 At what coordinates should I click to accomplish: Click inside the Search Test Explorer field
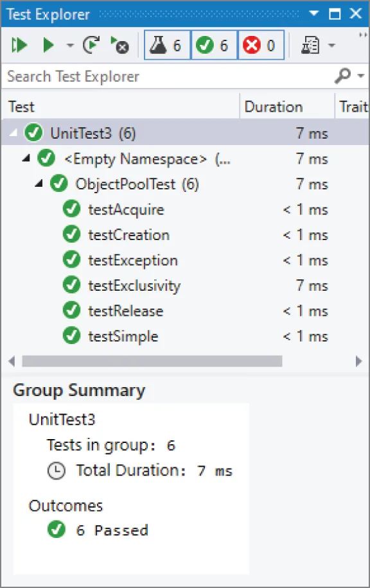pos(128,76)
